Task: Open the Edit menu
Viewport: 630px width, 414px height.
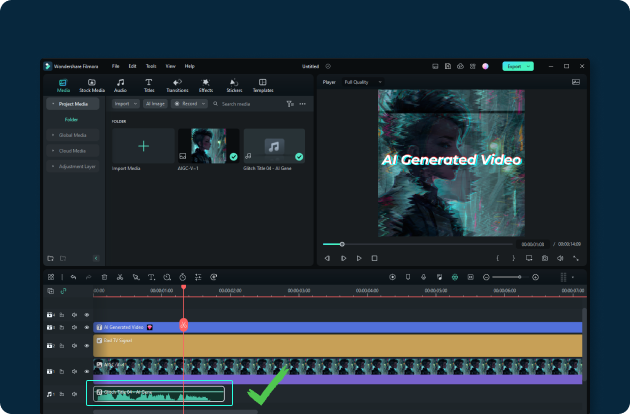Action: pos(132,66)
